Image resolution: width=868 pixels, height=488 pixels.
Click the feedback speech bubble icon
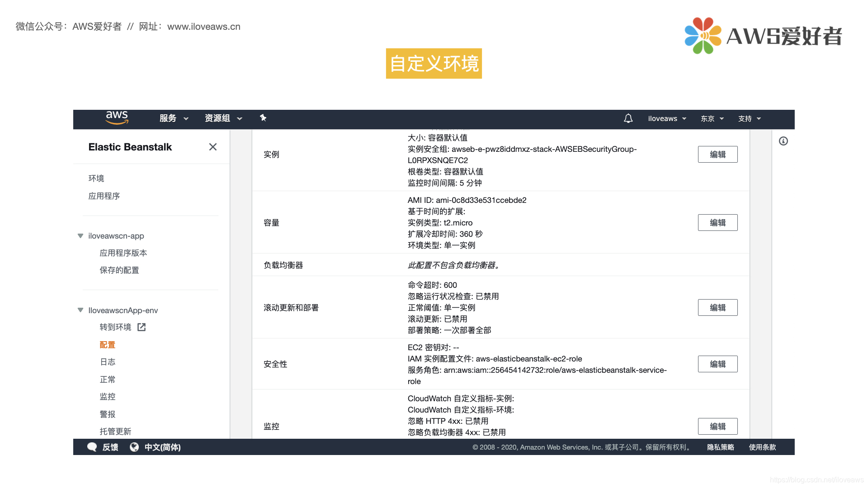(x=92, y=447)
